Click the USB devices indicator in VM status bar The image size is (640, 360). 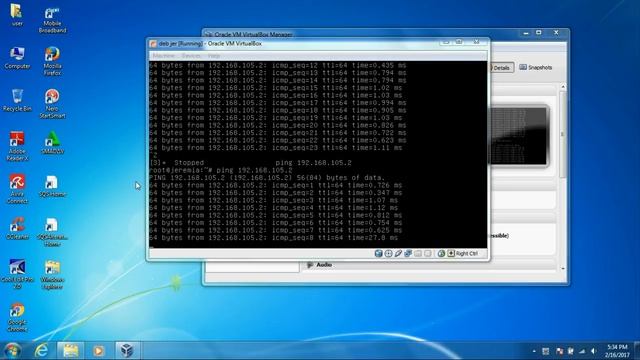point(398,253)
